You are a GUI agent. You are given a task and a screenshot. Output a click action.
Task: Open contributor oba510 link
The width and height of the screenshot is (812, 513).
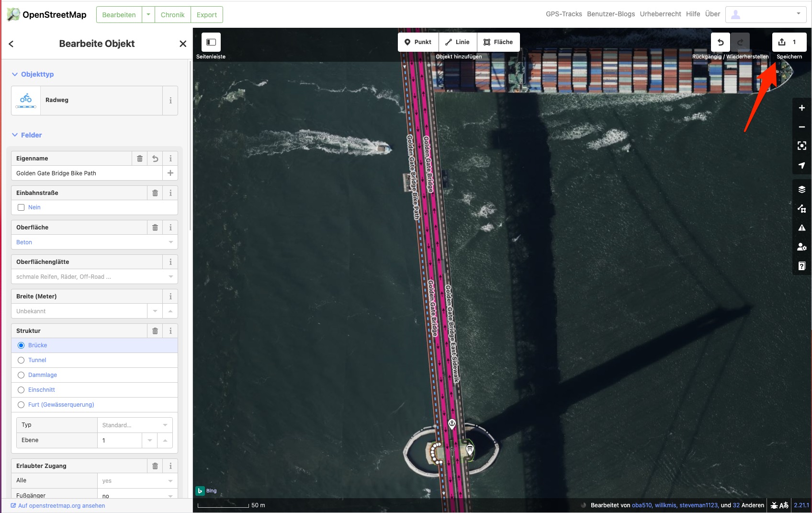(642, 505)
